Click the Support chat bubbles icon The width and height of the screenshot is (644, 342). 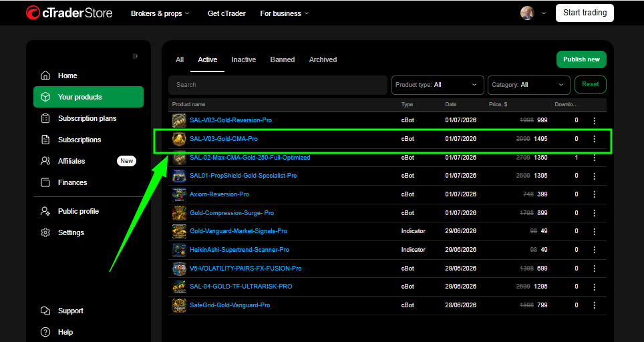pyautogui.click(x=45, y=311)
